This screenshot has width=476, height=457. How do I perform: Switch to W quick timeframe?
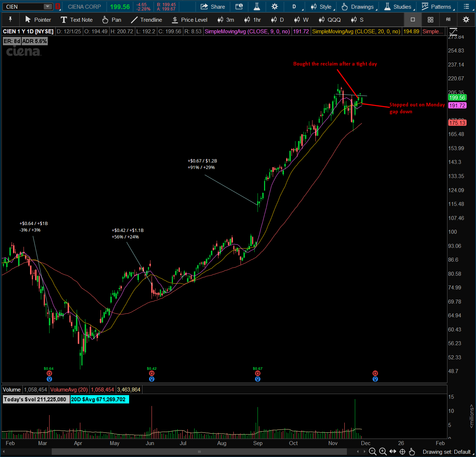coord(301,20)
